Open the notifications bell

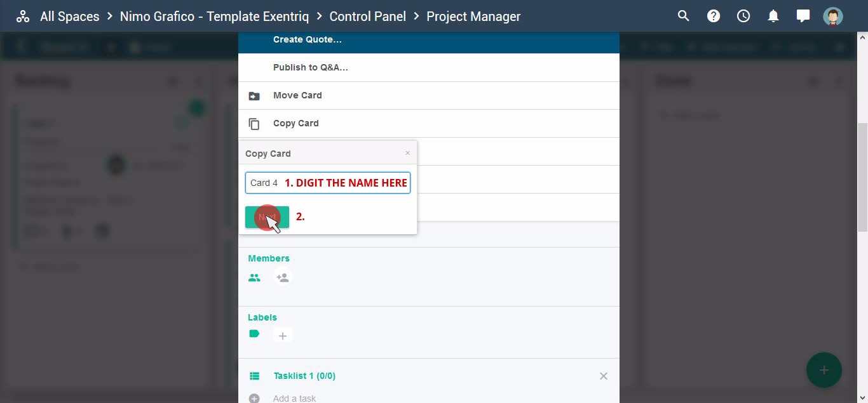point(773,16)
